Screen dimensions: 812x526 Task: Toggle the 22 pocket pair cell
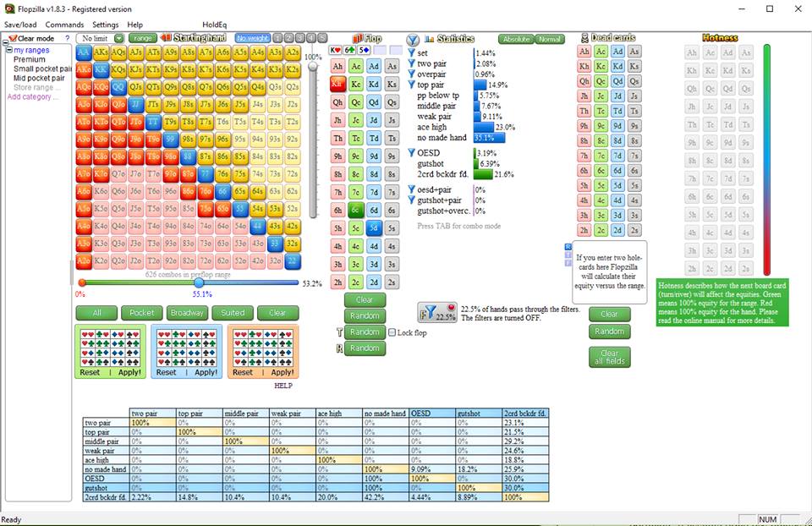point(293,261)
